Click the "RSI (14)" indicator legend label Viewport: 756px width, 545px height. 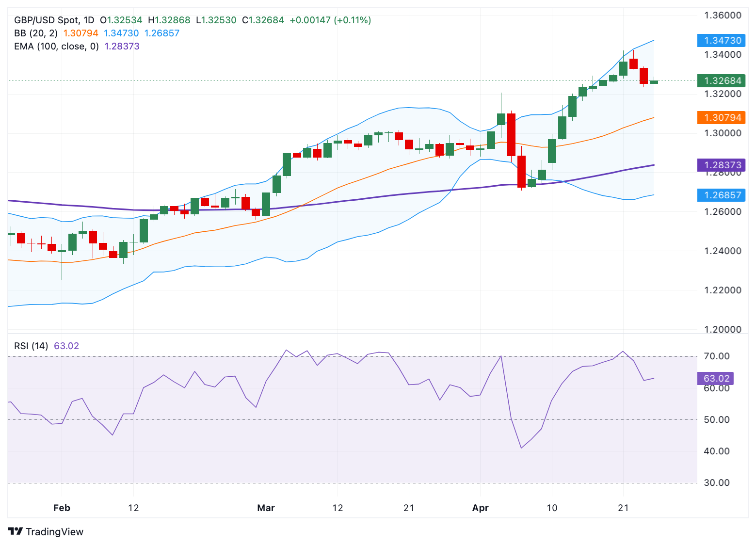(31, 346)
